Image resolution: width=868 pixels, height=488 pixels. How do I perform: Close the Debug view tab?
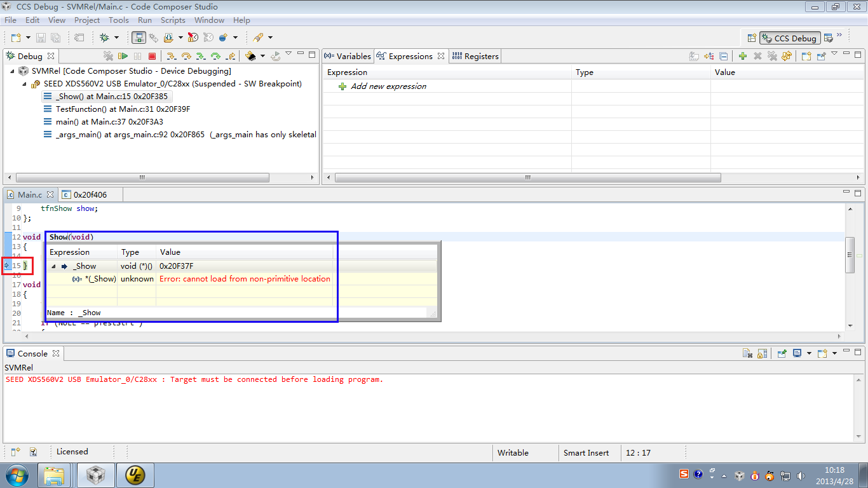pos(51,56)
